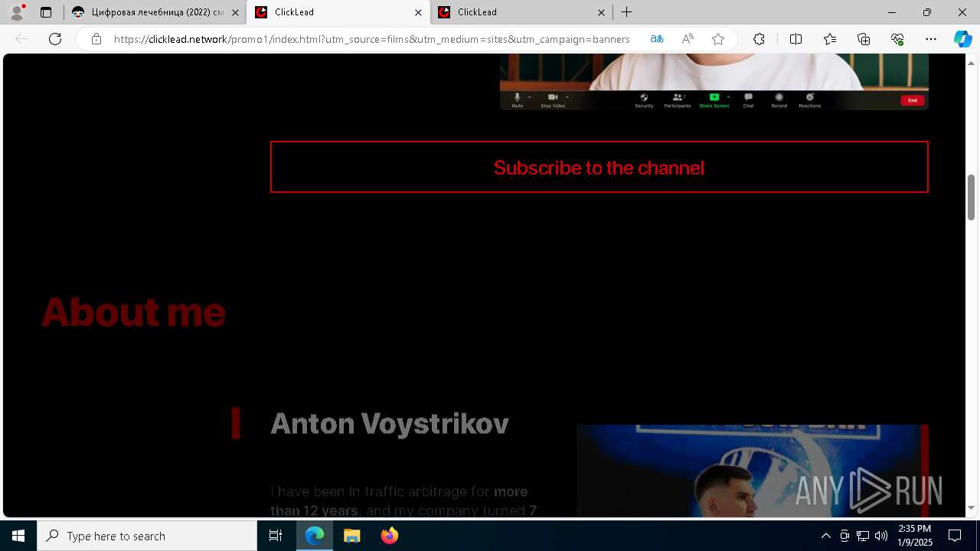
Task: Launch Firefox from the taskbar
Action: point(390,536)
